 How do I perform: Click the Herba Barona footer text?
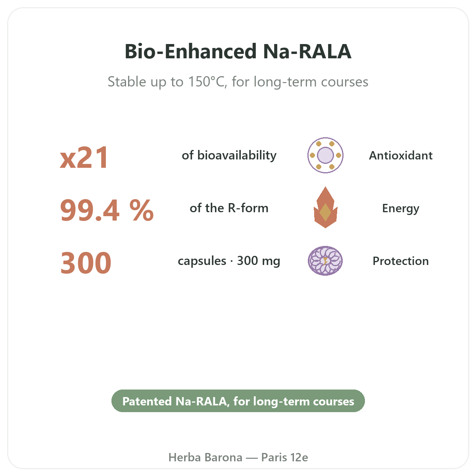[205, 457]
